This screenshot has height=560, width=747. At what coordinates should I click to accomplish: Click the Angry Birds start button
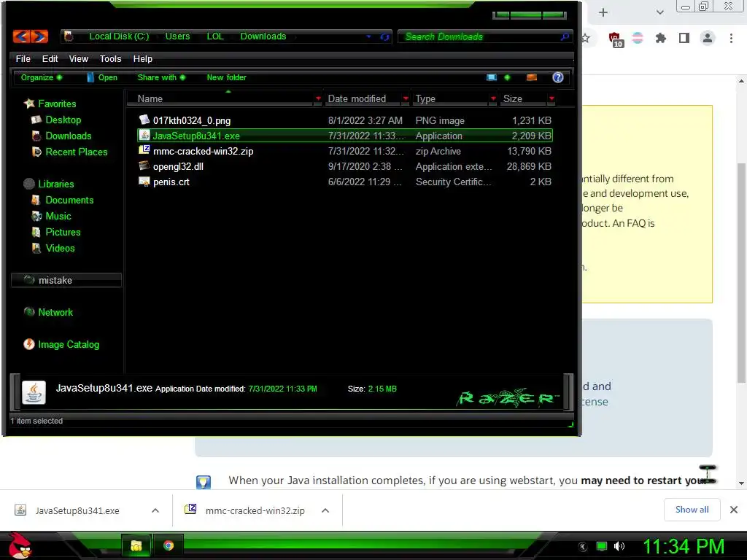[x=20, y=545]
